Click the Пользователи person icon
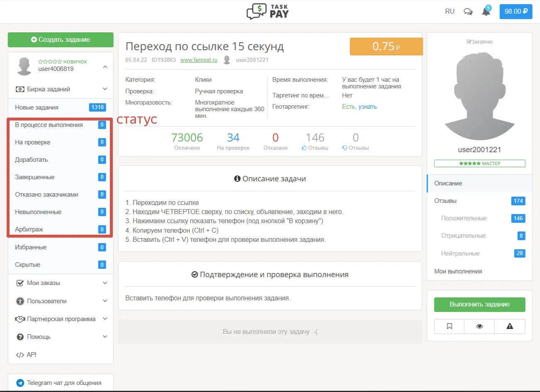540x392 pixels. pyautogui.click(x=20, y=301)
